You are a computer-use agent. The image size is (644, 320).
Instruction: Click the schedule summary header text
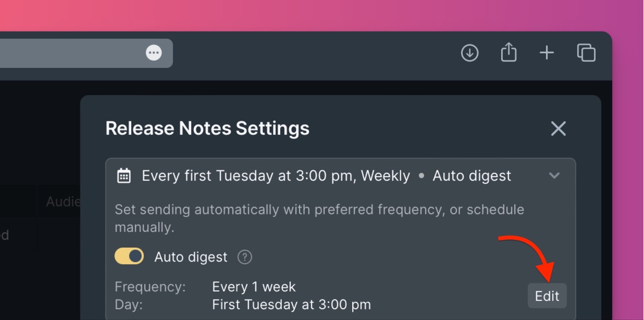coord(276,176)
